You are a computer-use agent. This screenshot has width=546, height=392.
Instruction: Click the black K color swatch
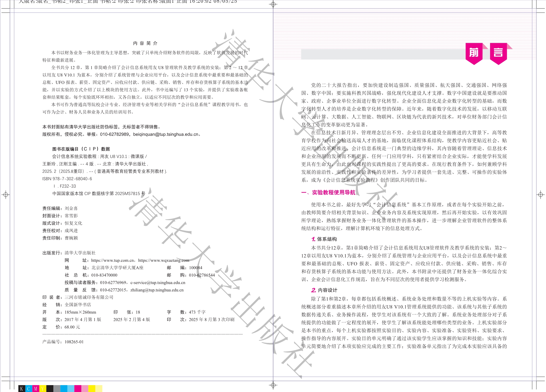point(22,388)
